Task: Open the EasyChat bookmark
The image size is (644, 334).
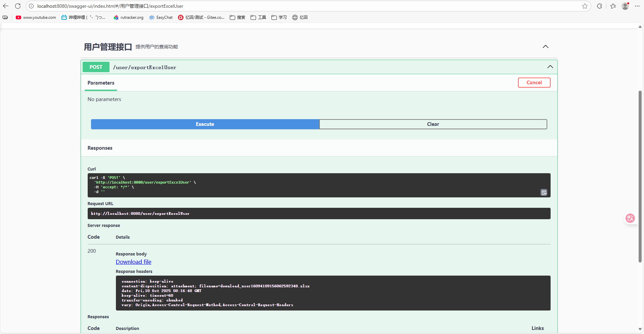Action: click(x=161, y=17)
